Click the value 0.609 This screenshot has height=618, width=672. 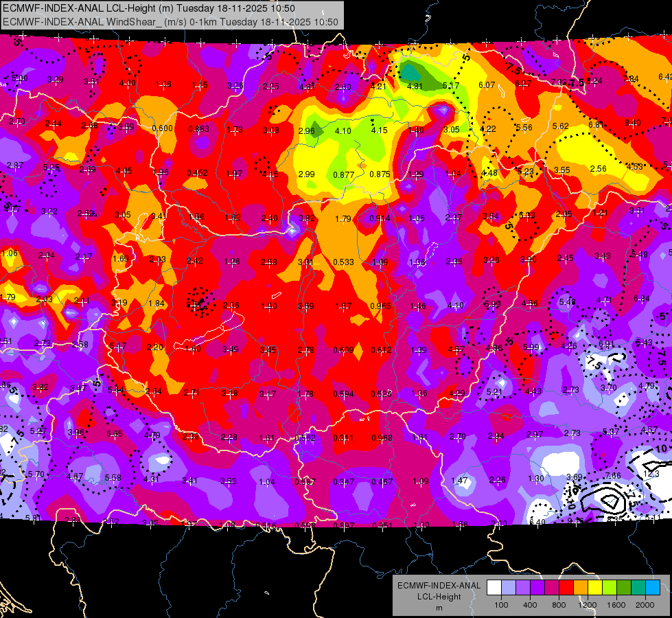344,350
